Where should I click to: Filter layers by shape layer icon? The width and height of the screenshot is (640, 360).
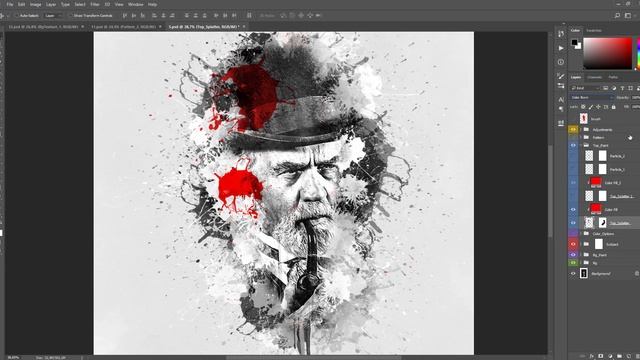coord(631,88)
